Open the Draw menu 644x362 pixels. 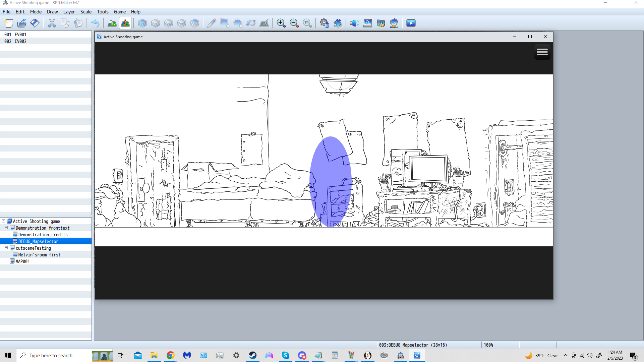coord(52,12)
